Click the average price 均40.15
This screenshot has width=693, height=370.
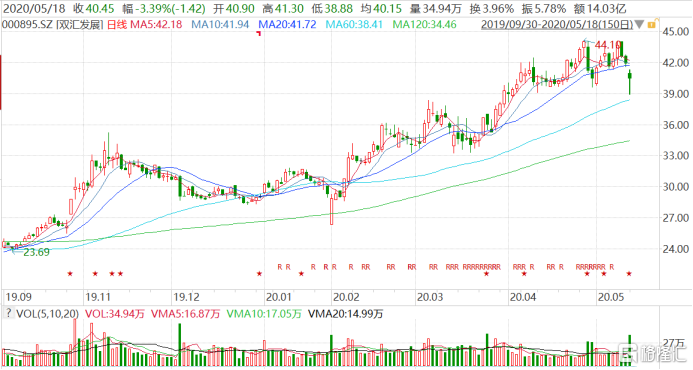(x=381, y=8)
